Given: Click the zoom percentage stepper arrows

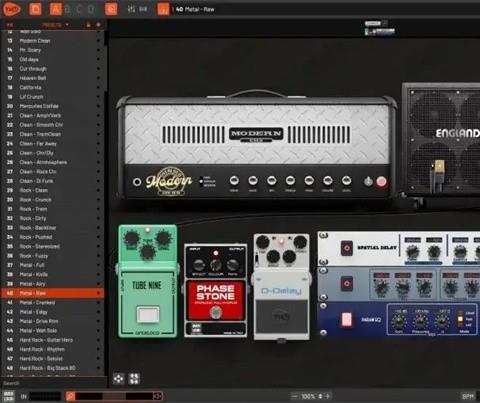Looking at the screenshot, I should 320,396.
